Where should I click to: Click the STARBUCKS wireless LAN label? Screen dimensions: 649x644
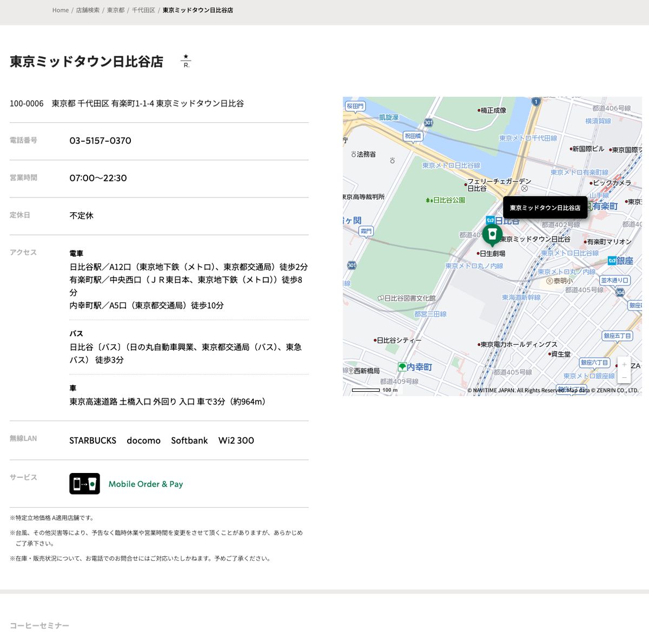coord(92,441)
